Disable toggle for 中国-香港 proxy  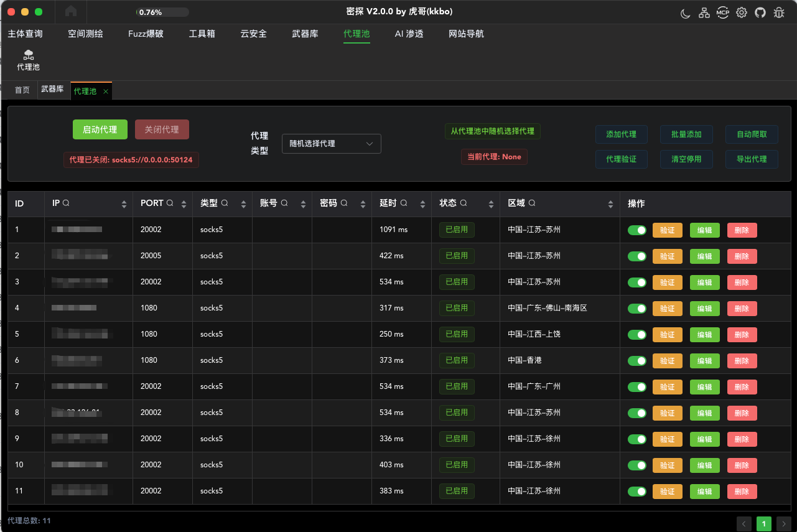[x=637, y=361]
